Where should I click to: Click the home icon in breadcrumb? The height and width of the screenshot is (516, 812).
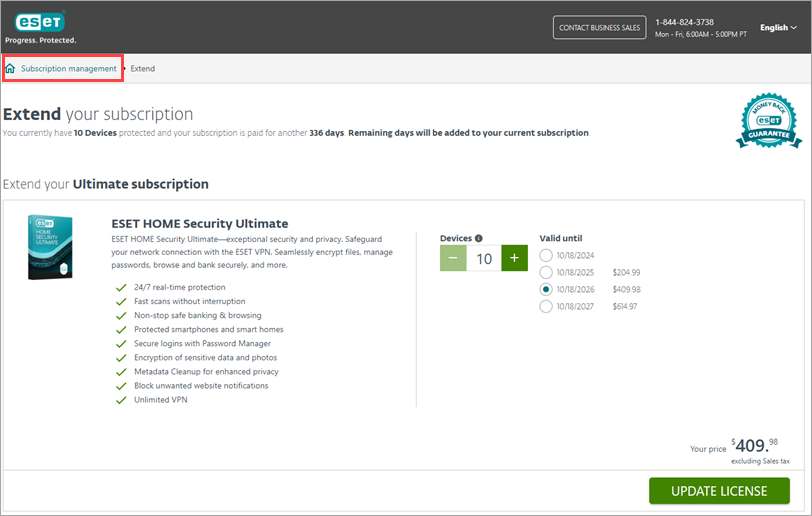click(x=10, y=69)
